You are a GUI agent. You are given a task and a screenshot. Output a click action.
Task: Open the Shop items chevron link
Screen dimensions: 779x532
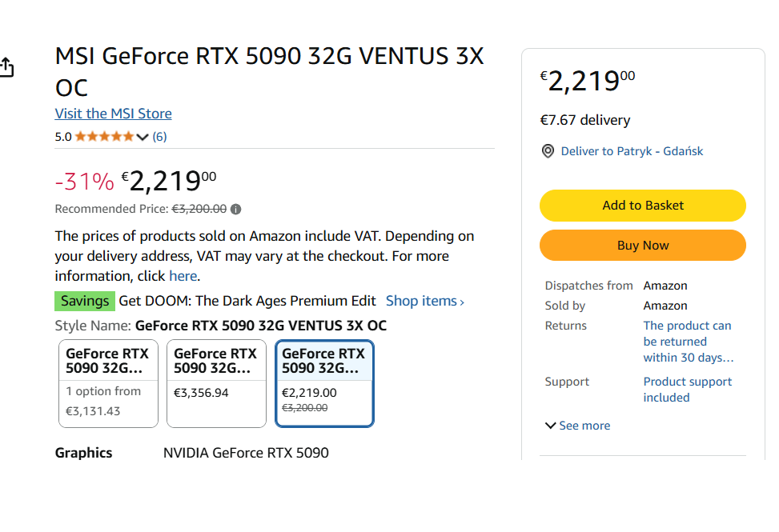424,301
